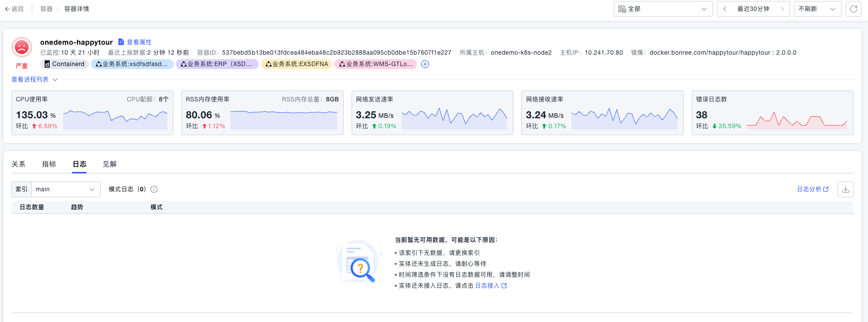Click the refresh icon button
This screenshot has height=322, width=868.
(x=853, y=9)
